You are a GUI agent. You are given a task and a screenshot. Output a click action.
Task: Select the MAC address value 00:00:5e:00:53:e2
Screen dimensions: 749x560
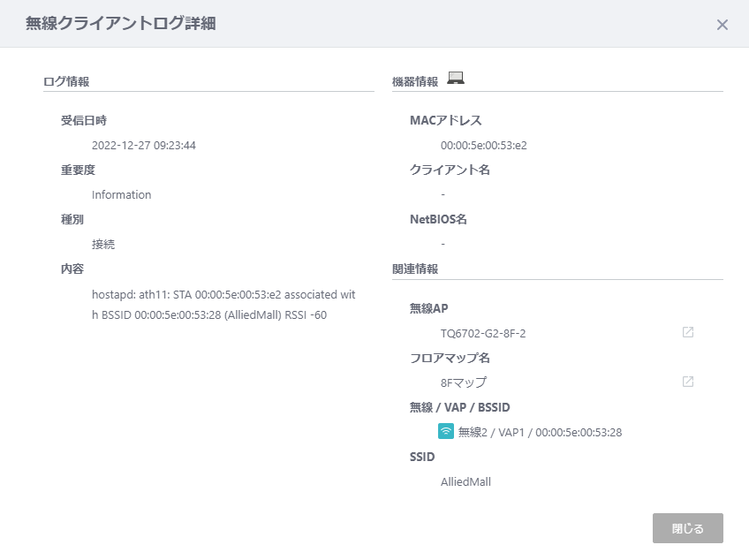(x=483, y=145)
